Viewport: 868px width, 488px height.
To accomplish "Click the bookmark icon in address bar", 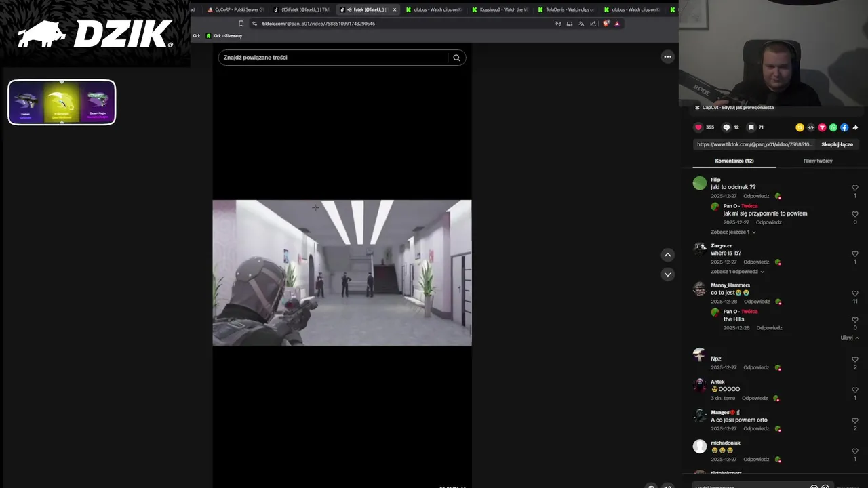I will tap(241, 24).
